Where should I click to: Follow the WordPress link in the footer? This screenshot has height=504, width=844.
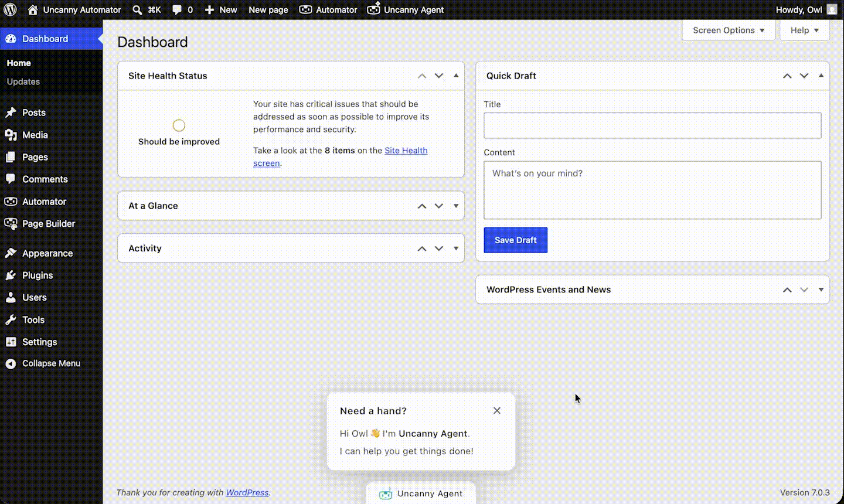click(x=247, y=492)
